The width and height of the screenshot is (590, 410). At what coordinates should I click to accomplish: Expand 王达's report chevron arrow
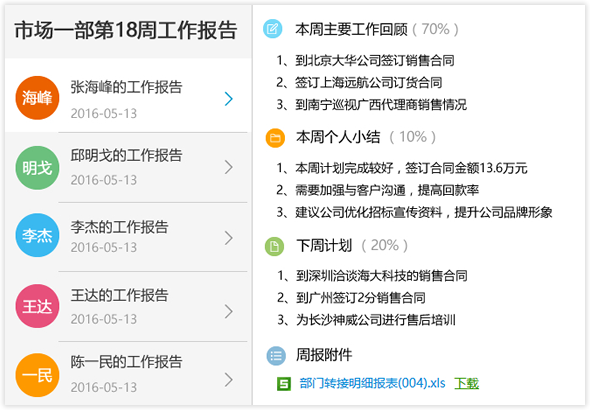[x=228, y=311]
